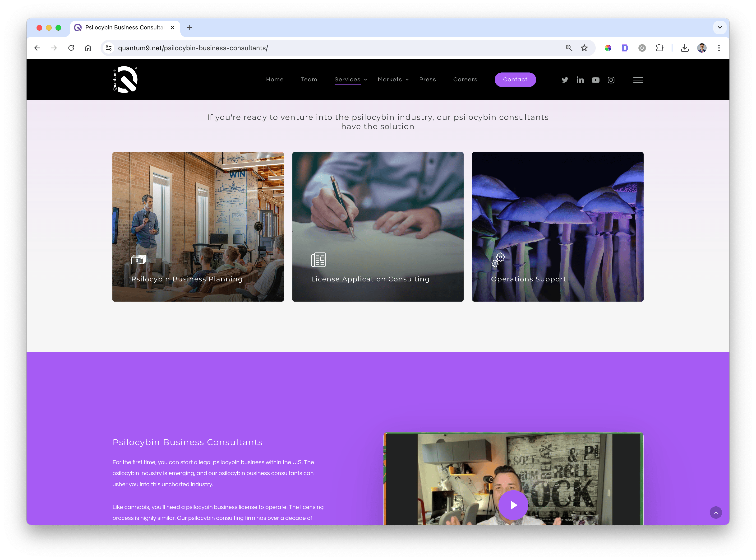Click the URL address bar
Viewport: 756px width, 560px height.
coord(339,48)
